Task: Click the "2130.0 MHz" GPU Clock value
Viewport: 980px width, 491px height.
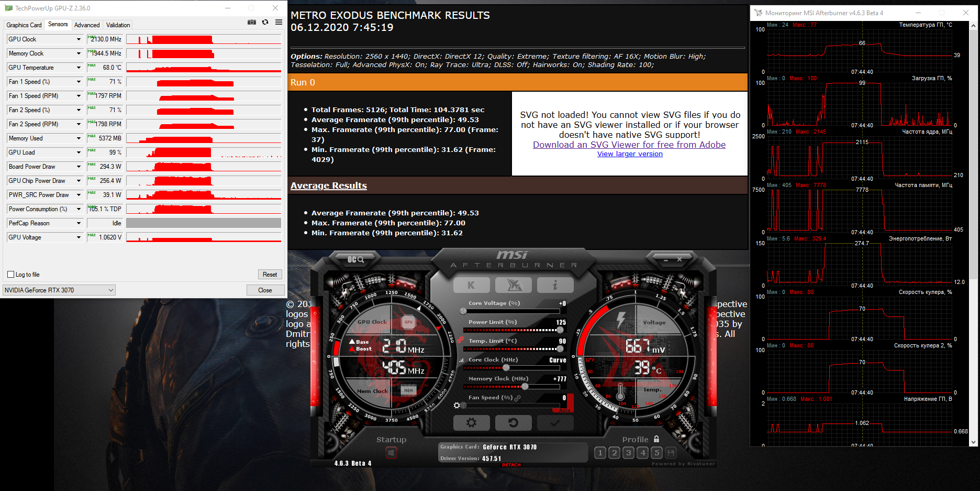Action: pyautogui.click(x=106, y=39)
